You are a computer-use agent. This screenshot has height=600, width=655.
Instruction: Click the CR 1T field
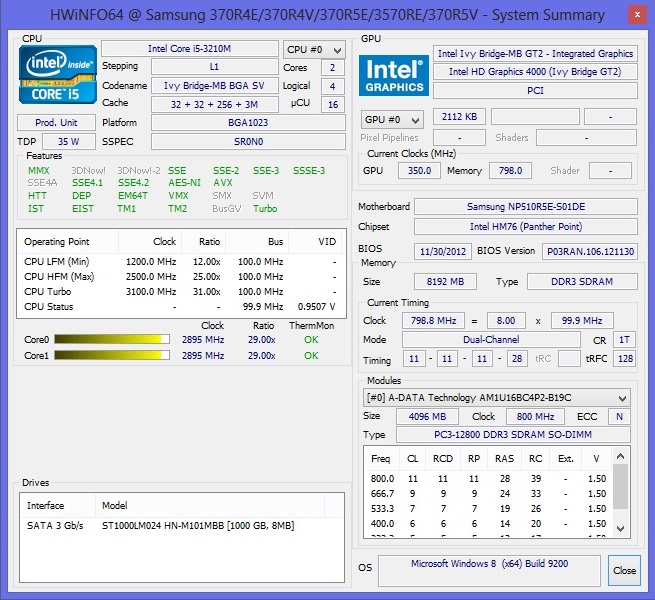click(624, 340)
